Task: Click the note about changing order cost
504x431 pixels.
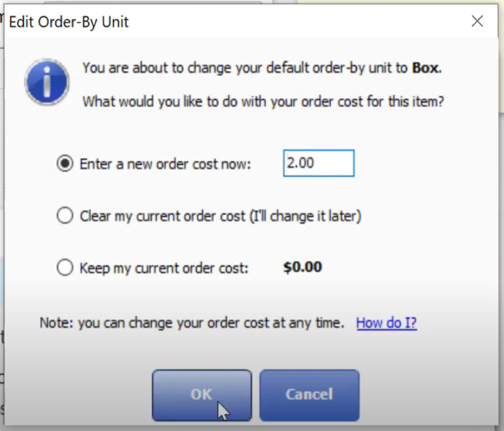Action: [x=192, y=323]
